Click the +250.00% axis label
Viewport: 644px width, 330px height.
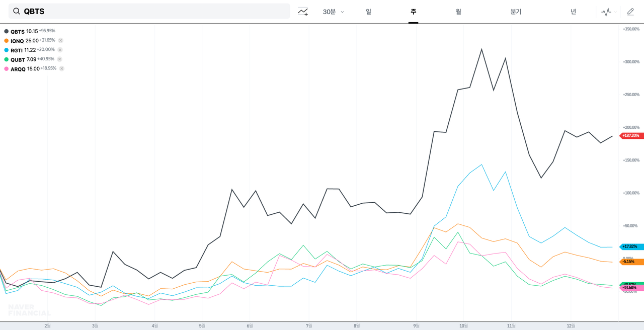pyautogui.click(x=630, y=95)
